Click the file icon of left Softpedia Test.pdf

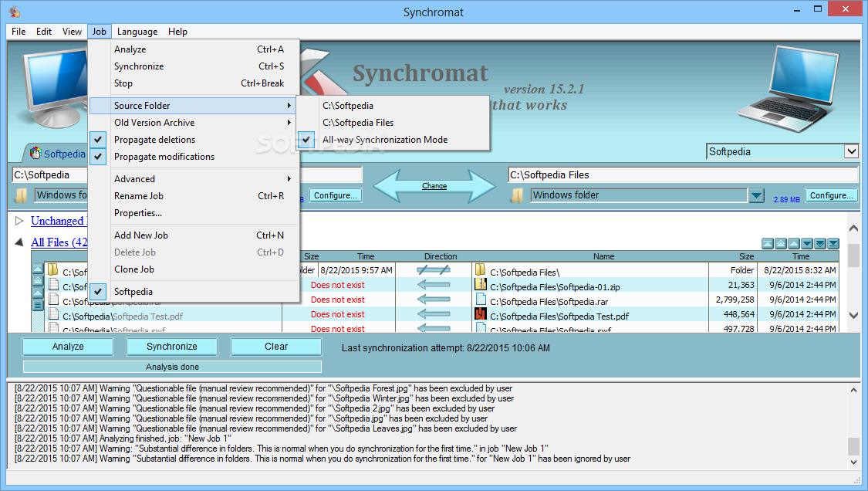pos(54,314)
